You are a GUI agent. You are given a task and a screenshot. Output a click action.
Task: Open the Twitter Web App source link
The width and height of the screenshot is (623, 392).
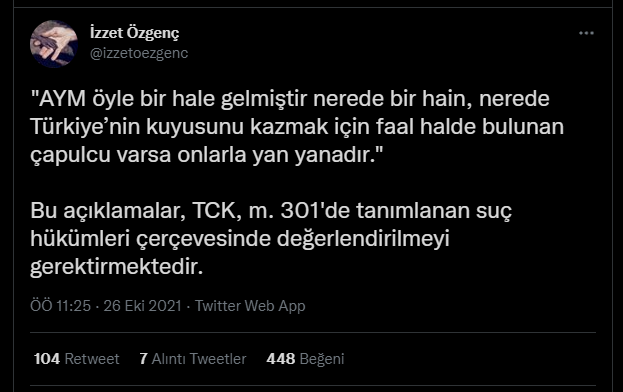coord(250,306)
